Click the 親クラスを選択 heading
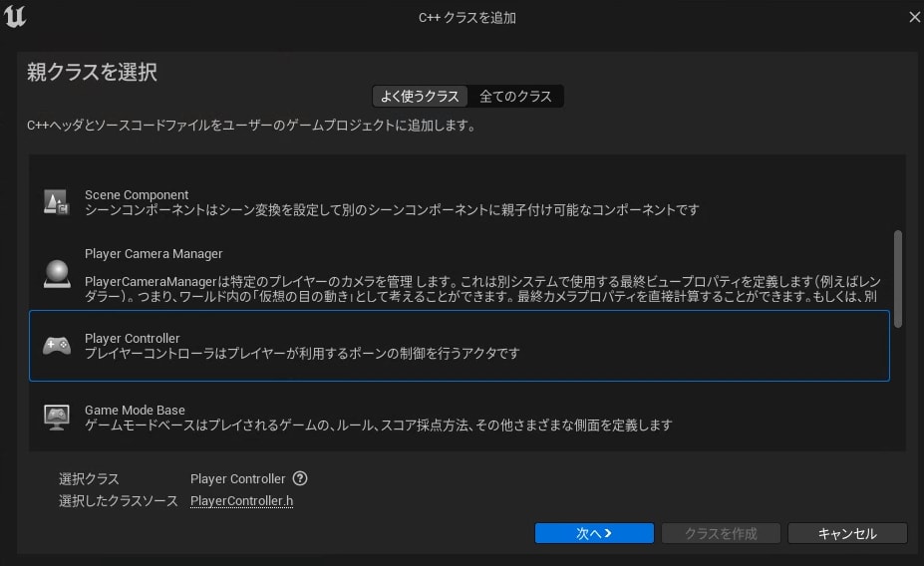The image size is (924, 566). pyautogui.click(x=92, y=72)
